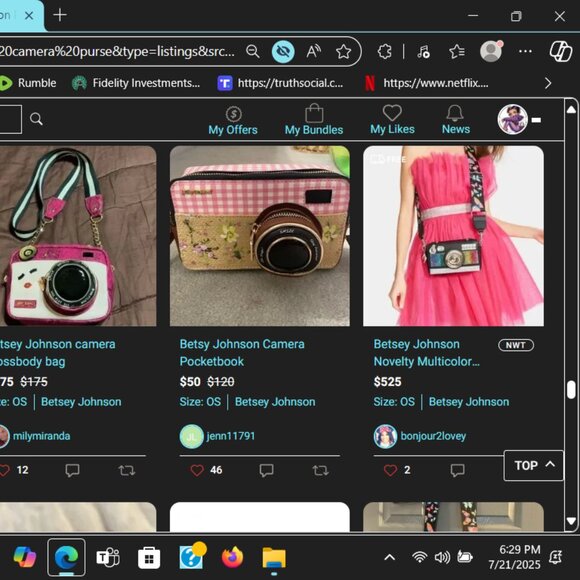
Task: Open the Poshmark account avatar menu
Action: coord(512,119)
